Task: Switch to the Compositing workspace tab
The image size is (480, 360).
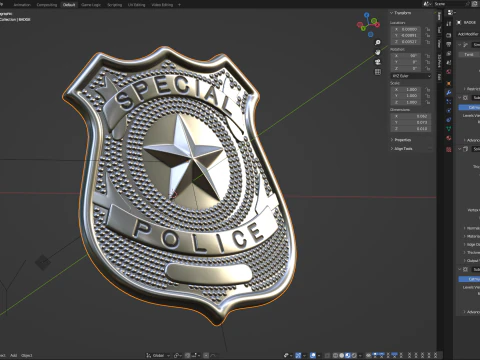Action: 47,5
